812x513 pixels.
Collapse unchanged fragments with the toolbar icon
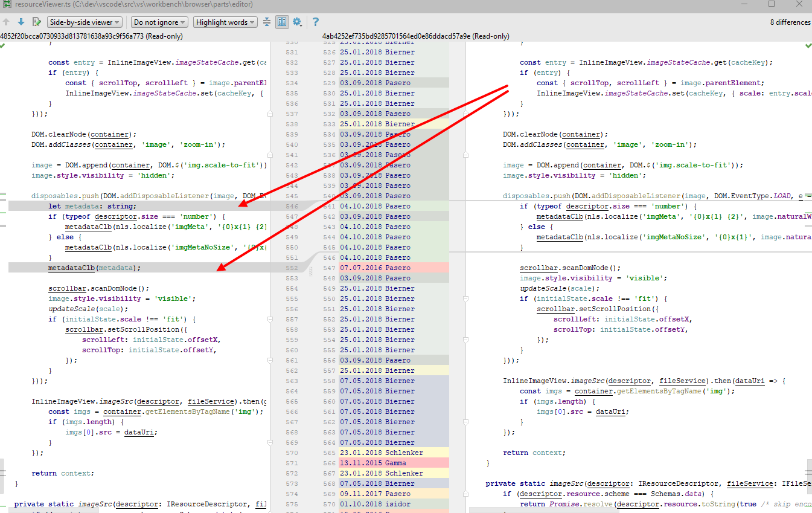tap(267, 22)
